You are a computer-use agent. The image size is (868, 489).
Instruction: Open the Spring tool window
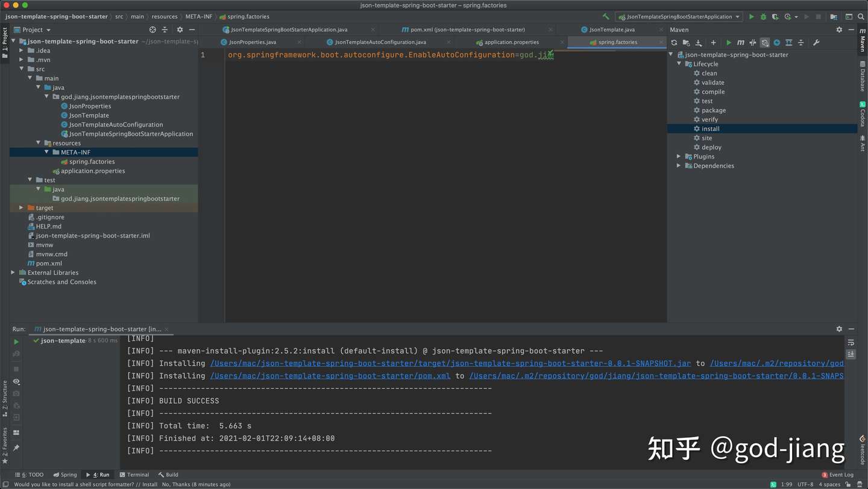(65, 475)
